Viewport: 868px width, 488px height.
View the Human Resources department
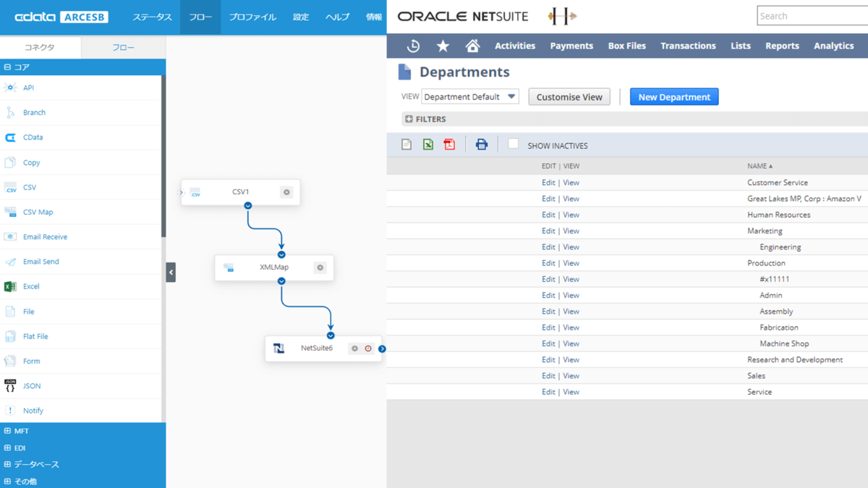pyautogui.click(x=571, y=215)
